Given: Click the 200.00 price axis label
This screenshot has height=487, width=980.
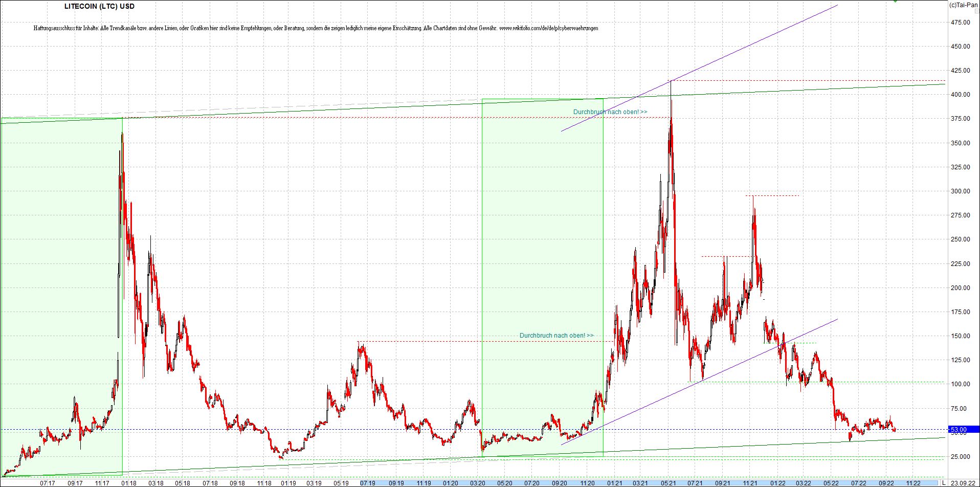Looking at the screenshot, I should [960, 288].
